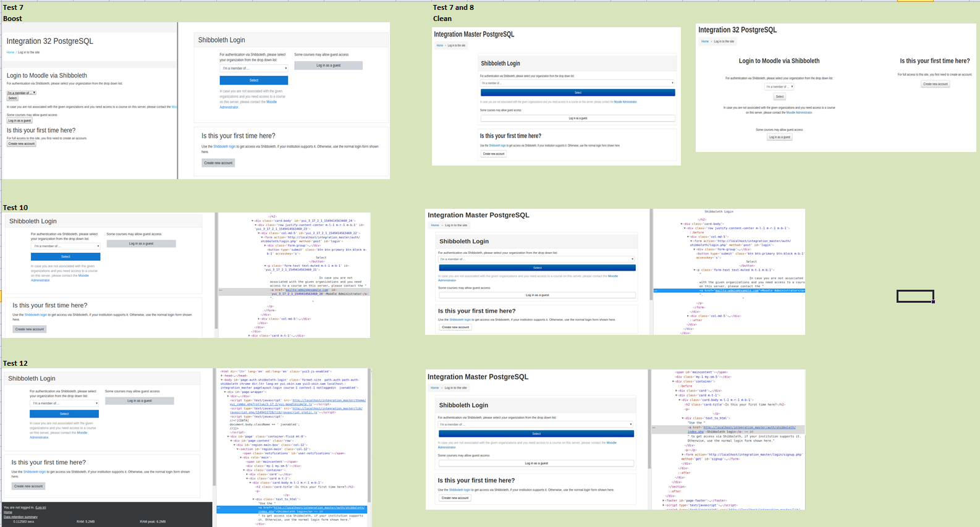Follow Shibboleth login link in Test 7 Boost card
Screen dimensions: 980x527
(x=224, y=146)
